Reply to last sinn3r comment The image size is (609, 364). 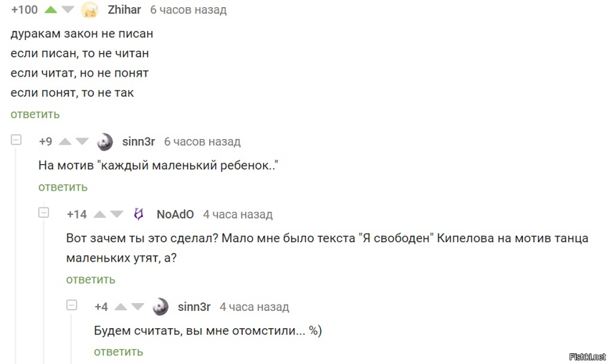(118, 352)
